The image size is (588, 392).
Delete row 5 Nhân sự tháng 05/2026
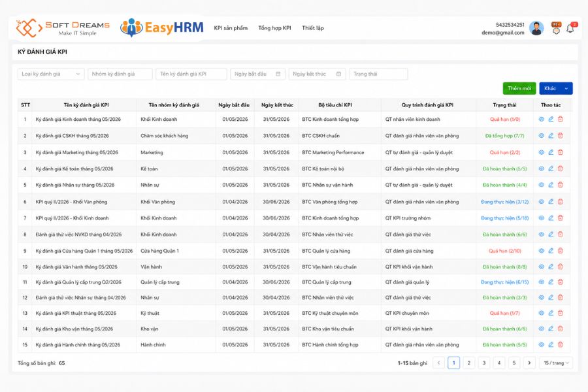coord(561,185)
